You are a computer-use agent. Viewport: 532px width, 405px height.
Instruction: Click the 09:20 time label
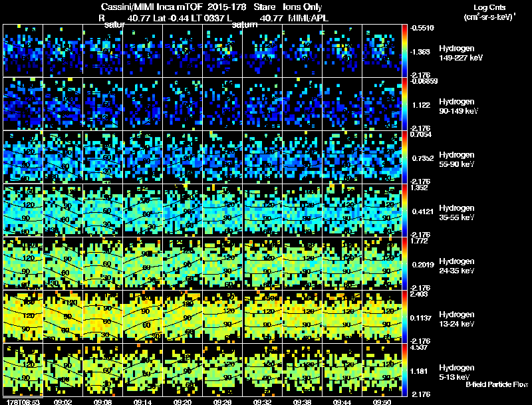(x=182, y=402)
